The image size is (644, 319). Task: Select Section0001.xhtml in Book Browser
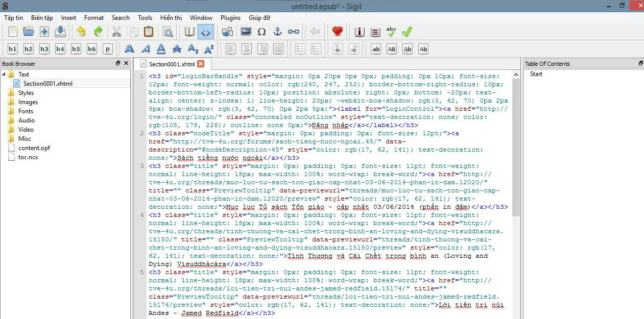(x=47, y=83)
